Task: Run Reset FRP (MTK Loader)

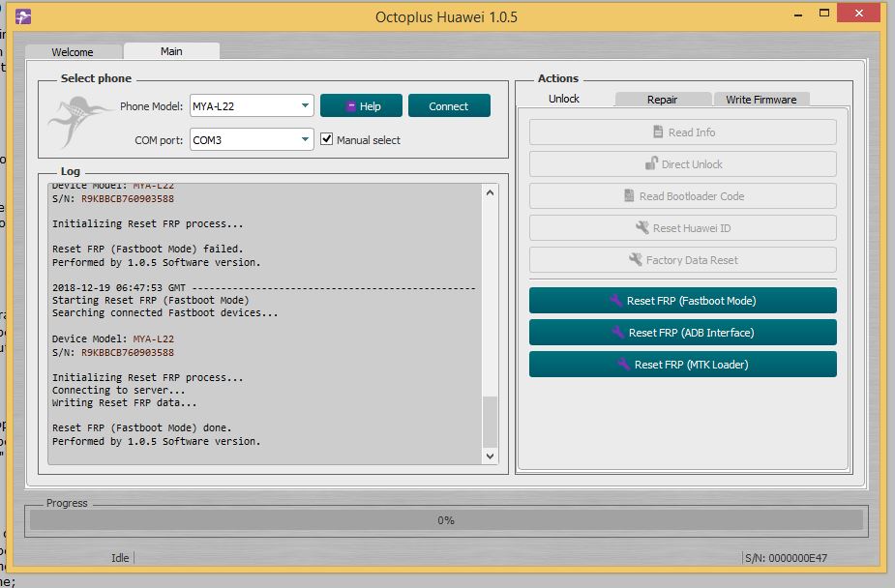Action: [x=683, y=365]
